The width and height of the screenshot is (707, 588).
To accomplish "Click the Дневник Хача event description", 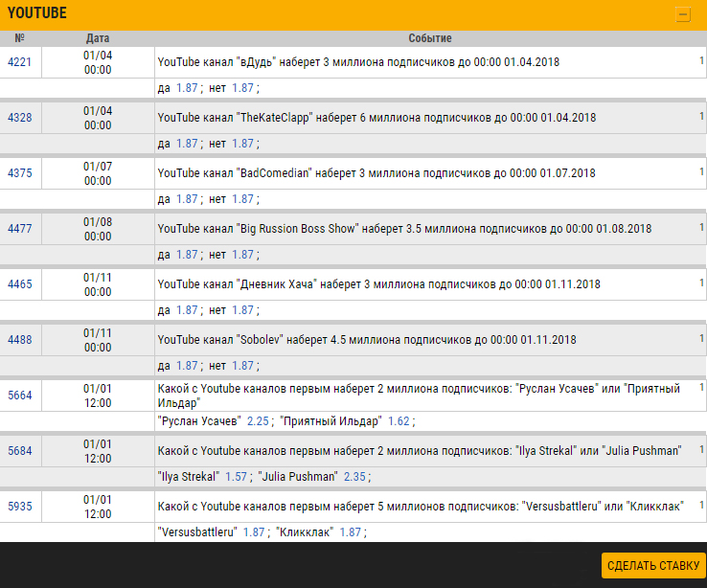I will click(x=378, y=284).
